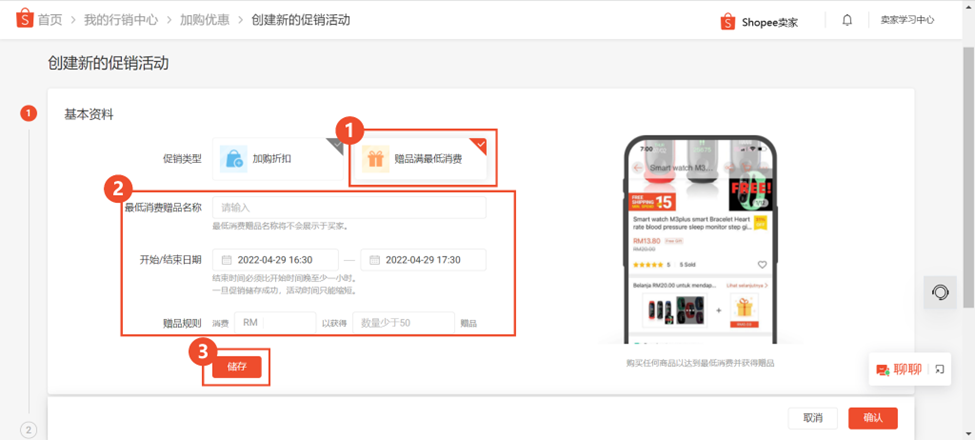Select 赠品满最低消费 promotion type
Image resolution: width=975 pixels, height=440 pixels.
(421, 159)
